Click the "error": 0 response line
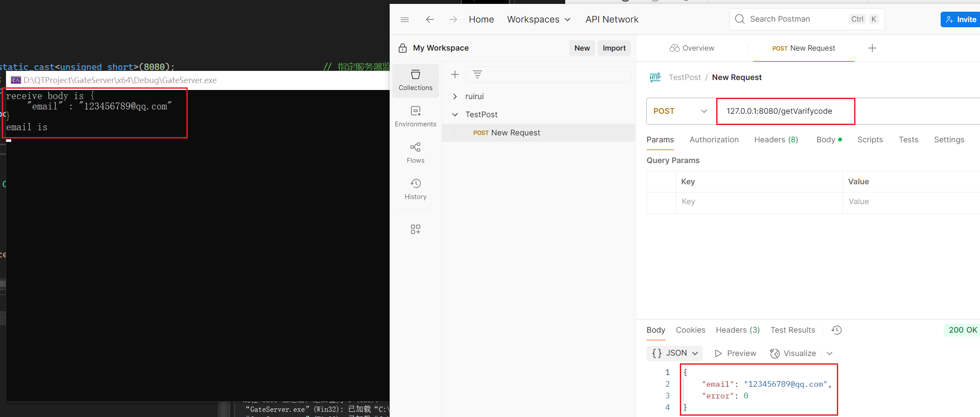 point(725,396)
